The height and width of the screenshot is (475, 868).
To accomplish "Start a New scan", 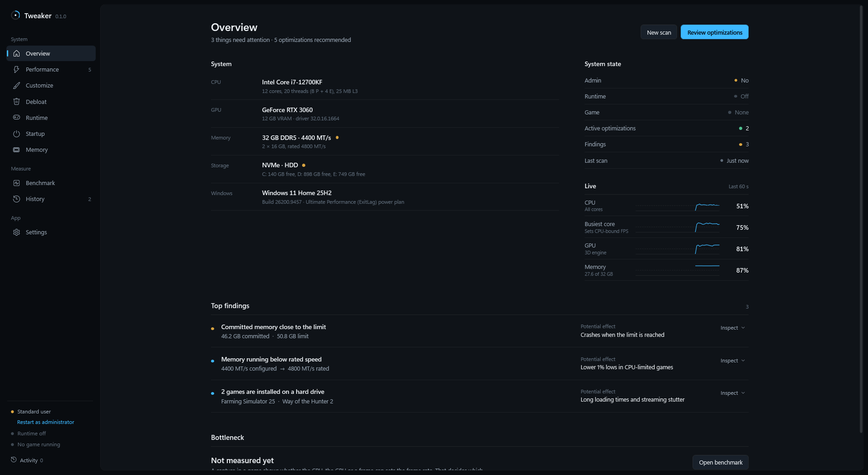I will pos(659,32).
